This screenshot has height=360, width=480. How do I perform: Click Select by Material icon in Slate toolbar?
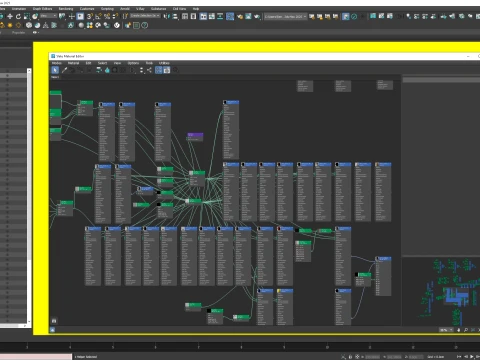[x=176, y=70]
